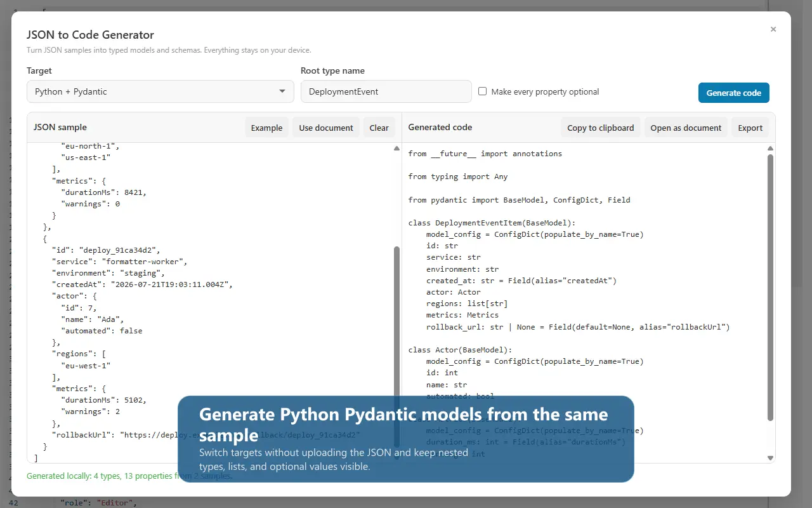
Task: Click the Export button
Action: coord(750,128)
